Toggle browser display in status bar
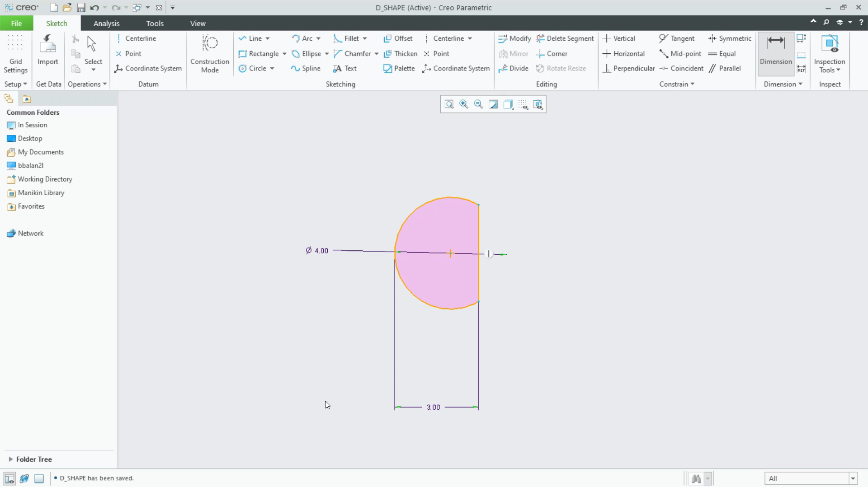 click(x=24, y=478)
